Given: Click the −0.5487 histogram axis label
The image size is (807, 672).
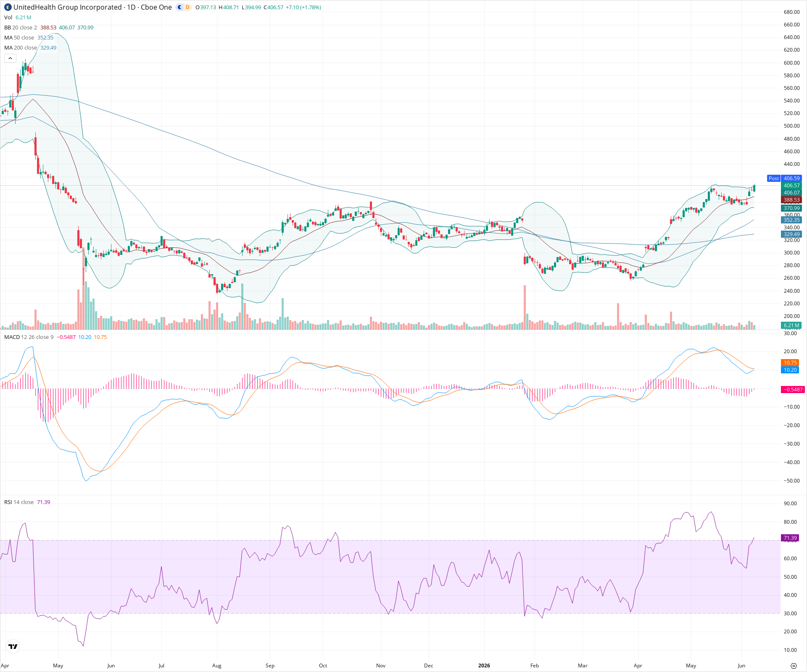Looking at the screenshot, I should click(x=793, y=389).
